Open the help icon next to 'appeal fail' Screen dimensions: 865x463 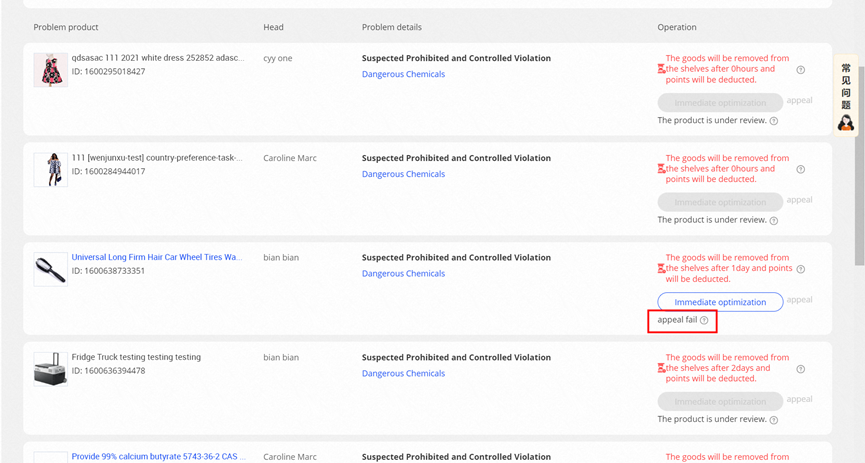coord(704,321)
